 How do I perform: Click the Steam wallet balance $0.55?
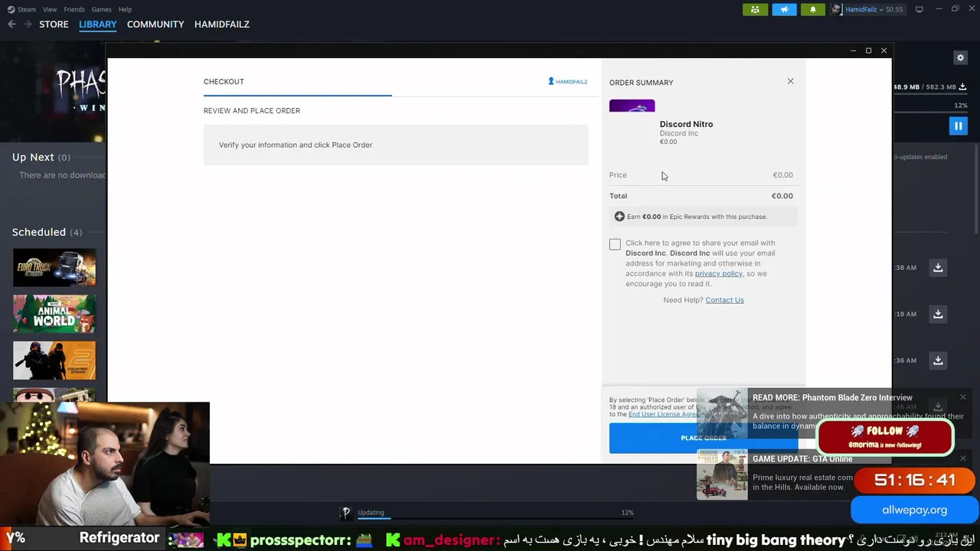[x=894, y=9]
